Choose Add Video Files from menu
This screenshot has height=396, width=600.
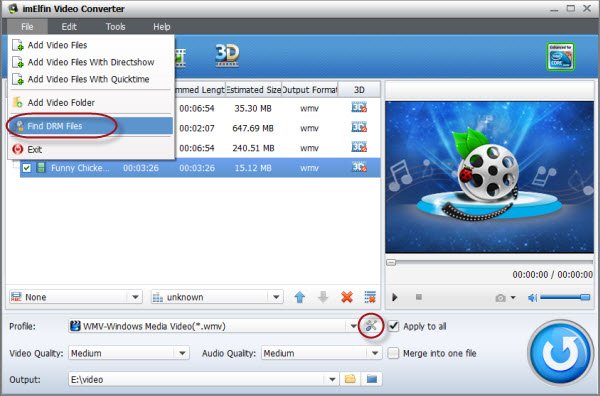point(91,45)
